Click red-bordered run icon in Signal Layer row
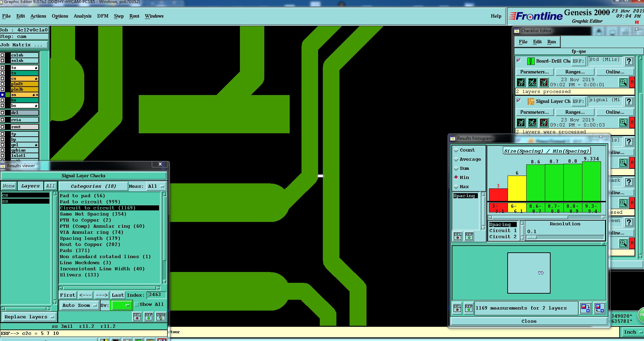 [544, 122]
